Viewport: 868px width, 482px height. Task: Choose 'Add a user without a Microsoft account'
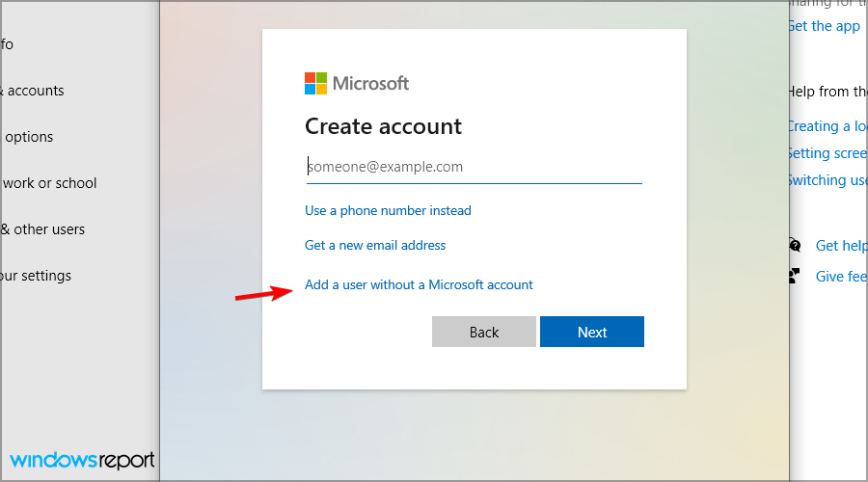coord(419,284)
